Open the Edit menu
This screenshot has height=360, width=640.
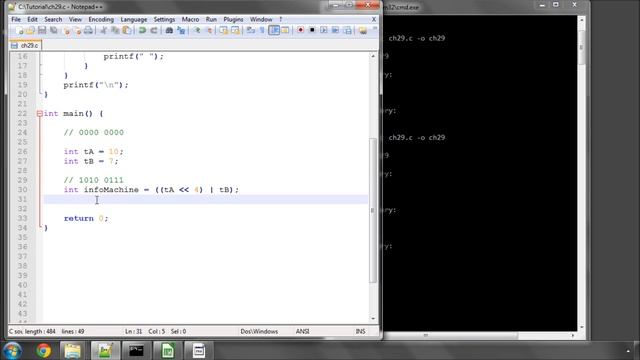[32, 19]
